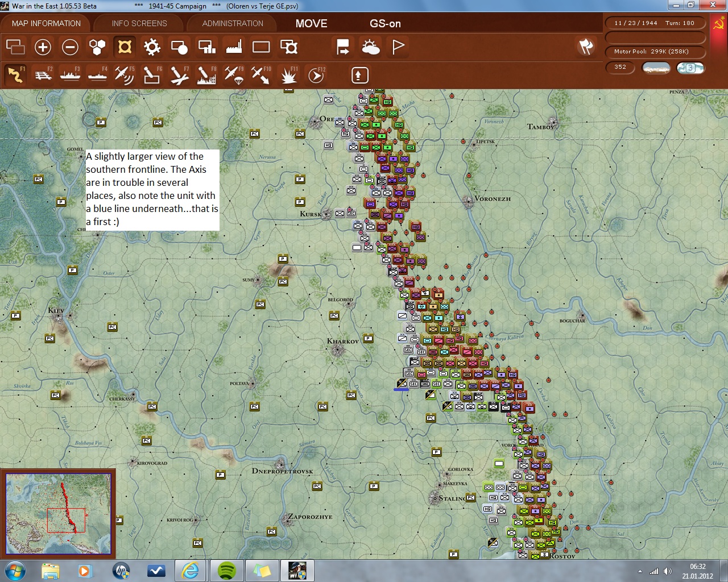
Task: Zoom out the map with minus icon
Action: tap(70, 47)
